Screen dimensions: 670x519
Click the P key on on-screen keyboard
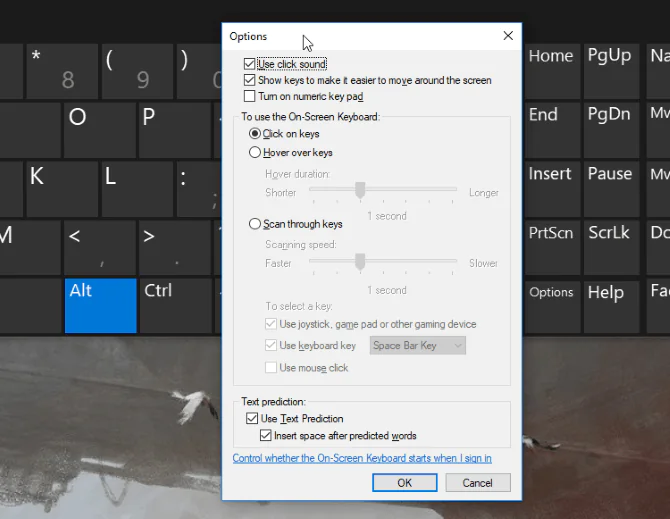coord(175,130)
